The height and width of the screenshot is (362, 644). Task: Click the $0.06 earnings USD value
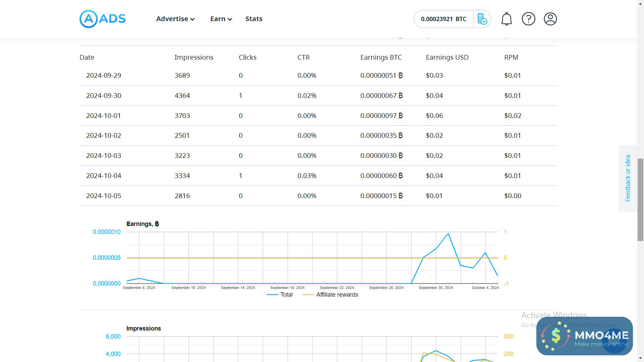(434, 116)
